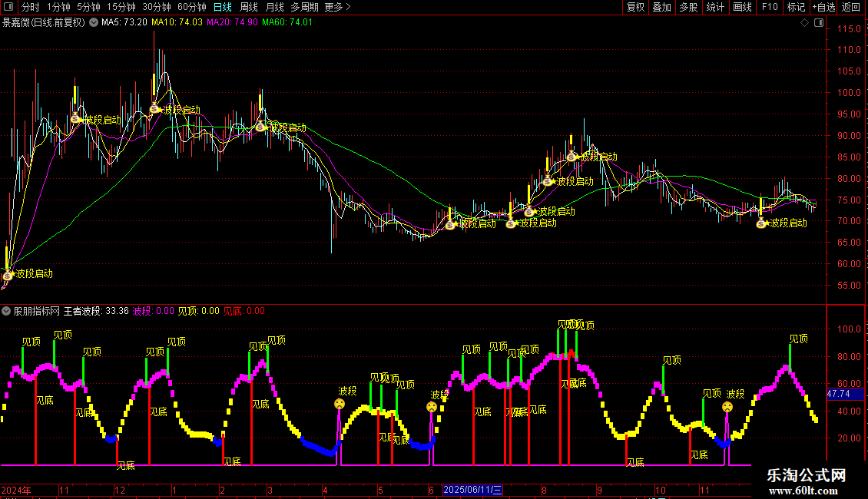This screenshot has width=868, height=499.
Task: Open F10 company information
Action: tap(769, 7)
